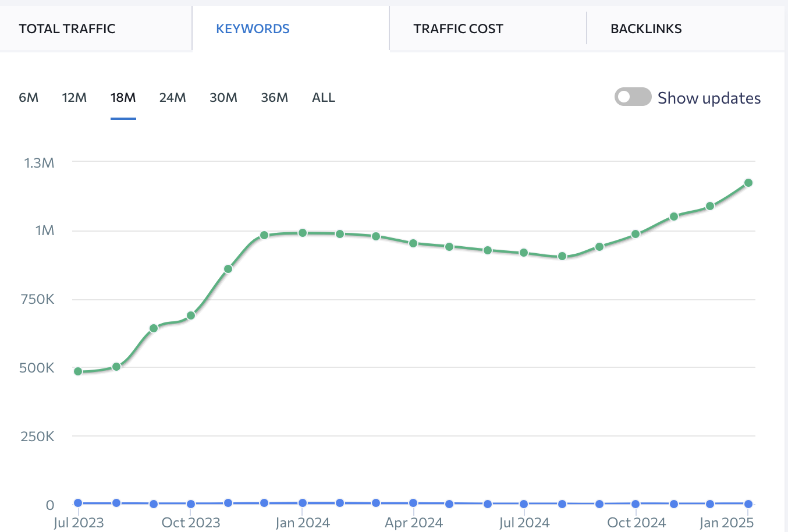
Task: Pick the 36M time range
Action: (274, 98)
